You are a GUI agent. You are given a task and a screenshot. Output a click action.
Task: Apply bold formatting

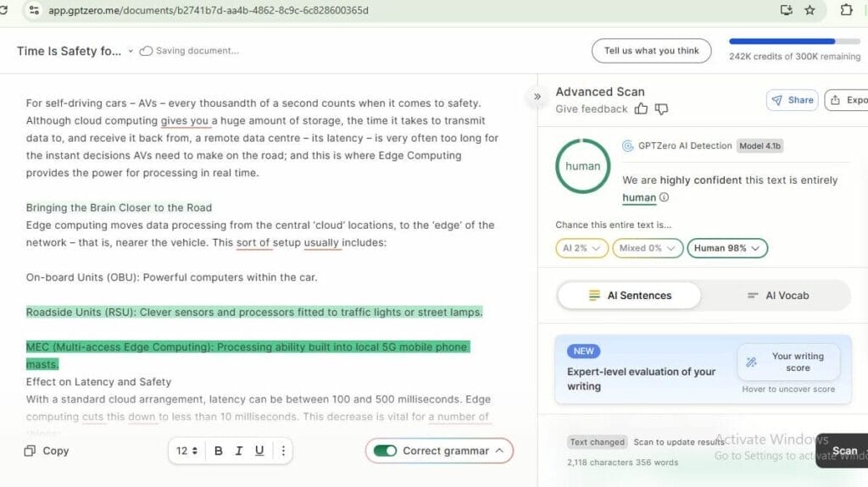pos(219,451)
